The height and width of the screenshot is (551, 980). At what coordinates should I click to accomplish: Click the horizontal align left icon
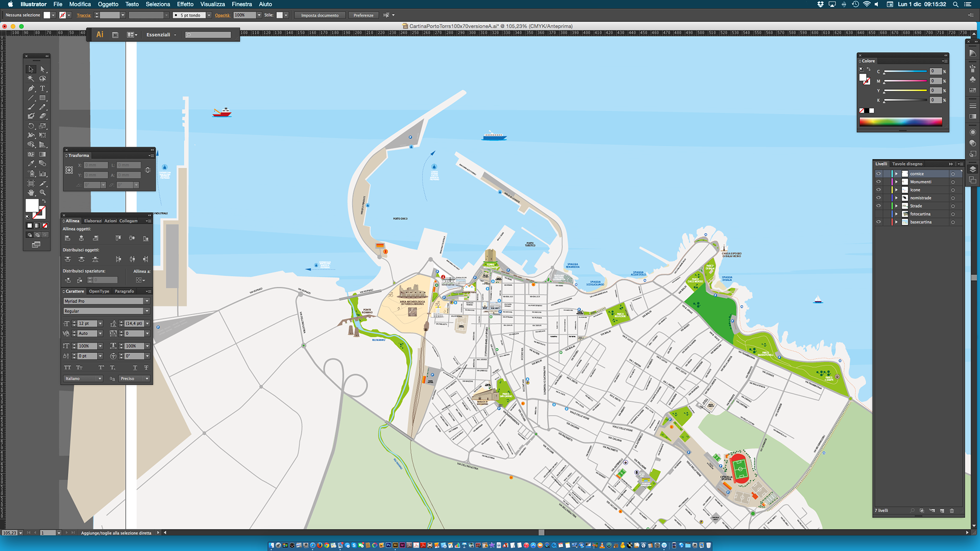click(x=67, y=238)
